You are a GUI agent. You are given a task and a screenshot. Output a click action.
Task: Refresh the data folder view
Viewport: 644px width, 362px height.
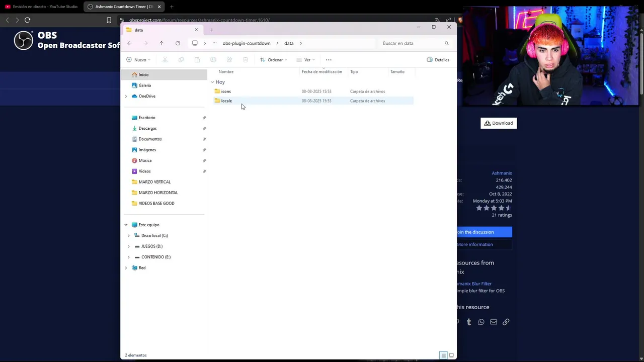coord(178,43)
